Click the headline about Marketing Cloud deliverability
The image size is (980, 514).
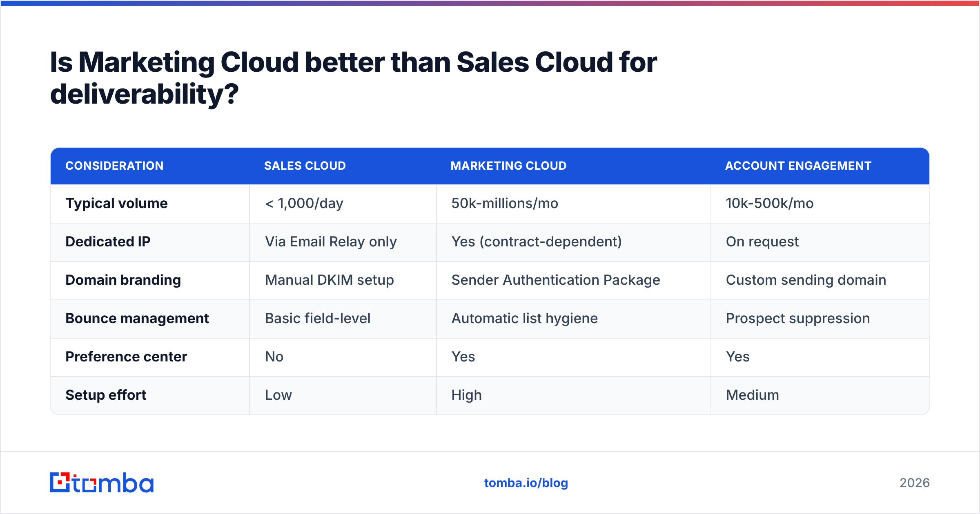354,78
